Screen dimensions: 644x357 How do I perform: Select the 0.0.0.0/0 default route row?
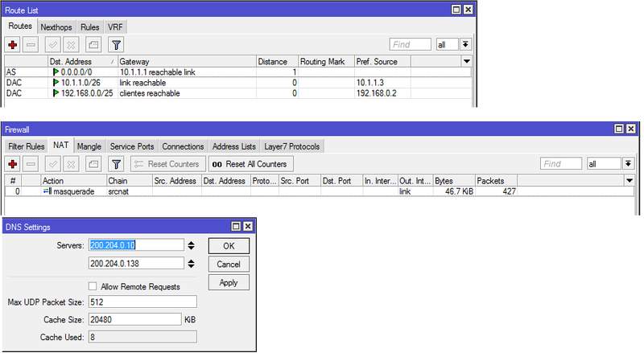237,72
